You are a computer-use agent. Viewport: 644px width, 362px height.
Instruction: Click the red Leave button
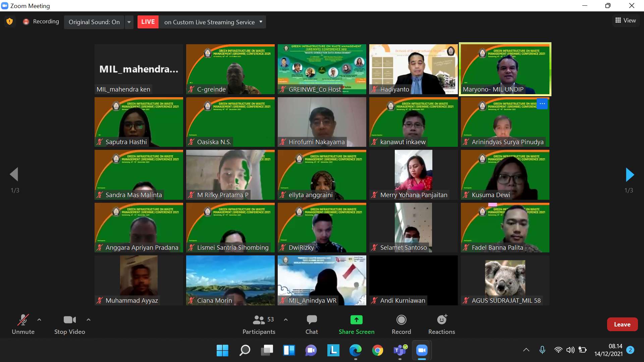[x=622, y=324]
